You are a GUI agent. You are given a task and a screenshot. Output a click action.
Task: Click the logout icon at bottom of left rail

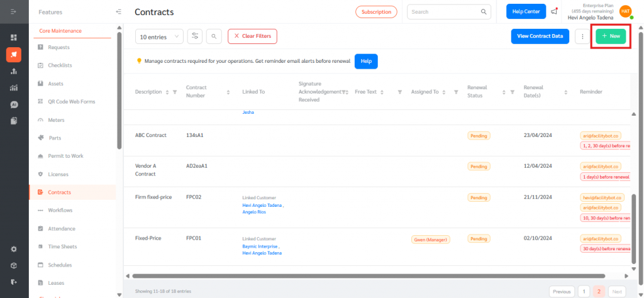(x=14, y=282)
